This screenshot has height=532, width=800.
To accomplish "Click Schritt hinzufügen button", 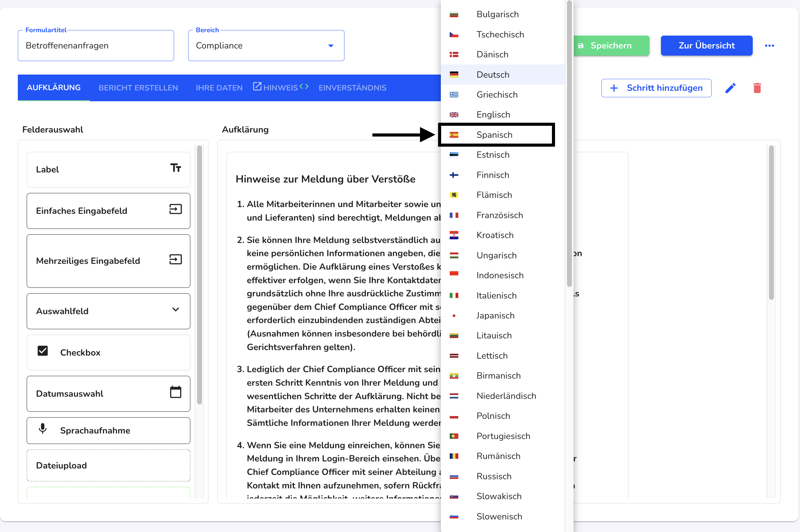I will (656, 88).
